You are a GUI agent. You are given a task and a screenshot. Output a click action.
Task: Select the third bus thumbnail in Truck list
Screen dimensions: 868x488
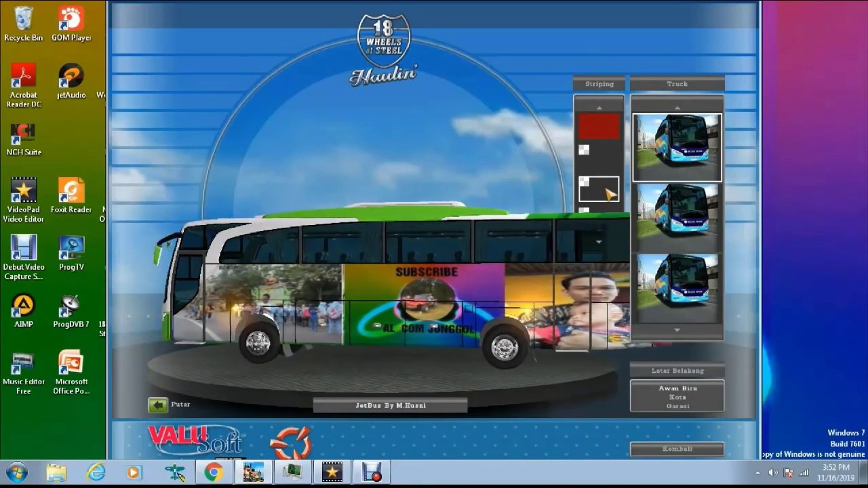click(677, 287)
